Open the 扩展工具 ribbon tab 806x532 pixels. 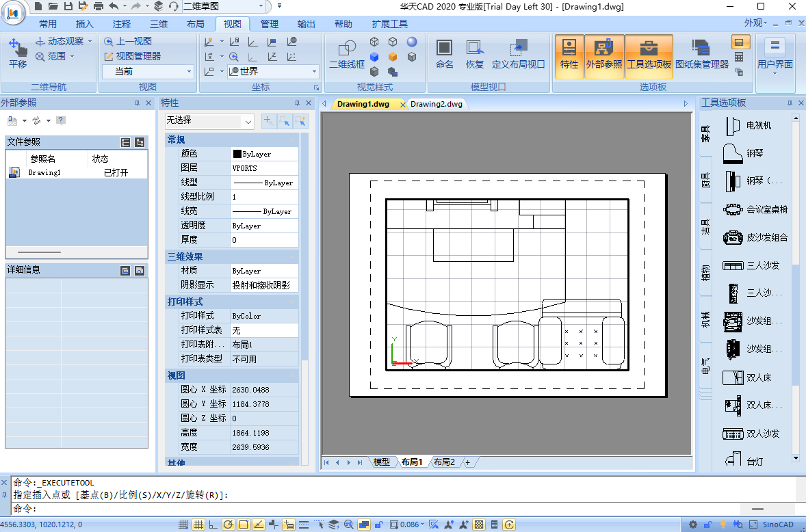point(389,24)
